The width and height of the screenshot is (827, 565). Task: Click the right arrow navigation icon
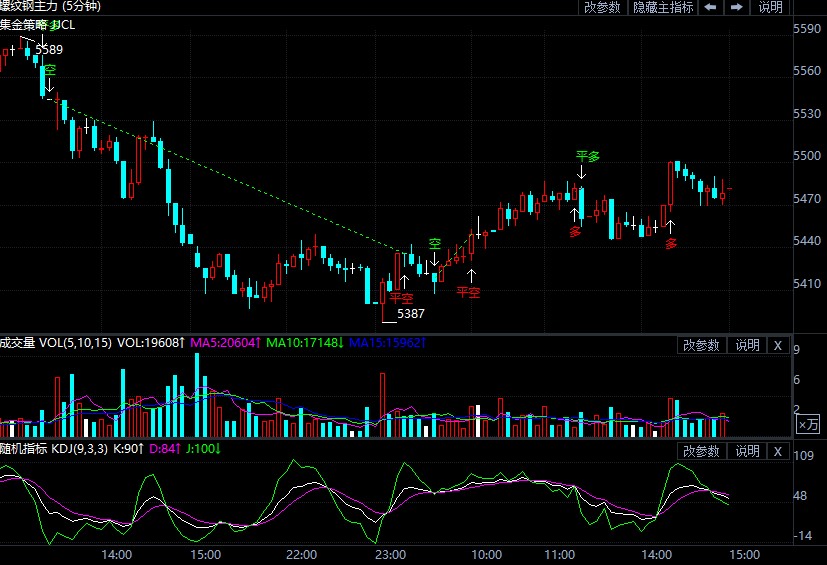click(x=736, y=7)
